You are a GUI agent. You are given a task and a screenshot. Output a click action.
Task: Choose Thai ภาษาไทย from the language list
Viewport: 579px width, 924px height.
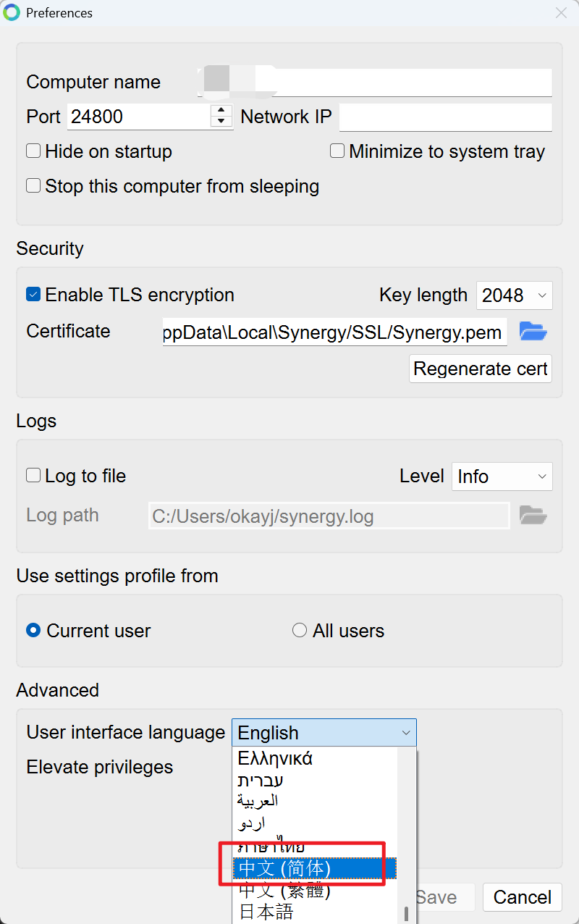pos(316,846)
